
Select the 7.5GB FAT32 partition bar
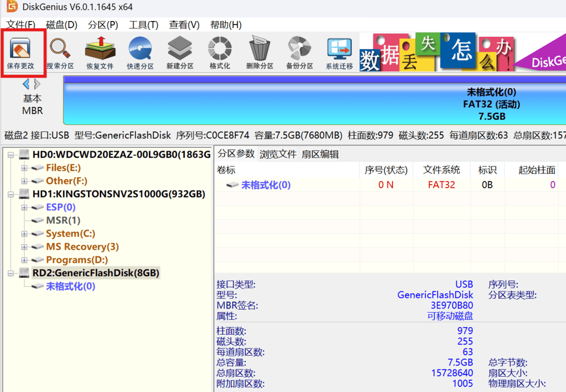coord(315,100)
